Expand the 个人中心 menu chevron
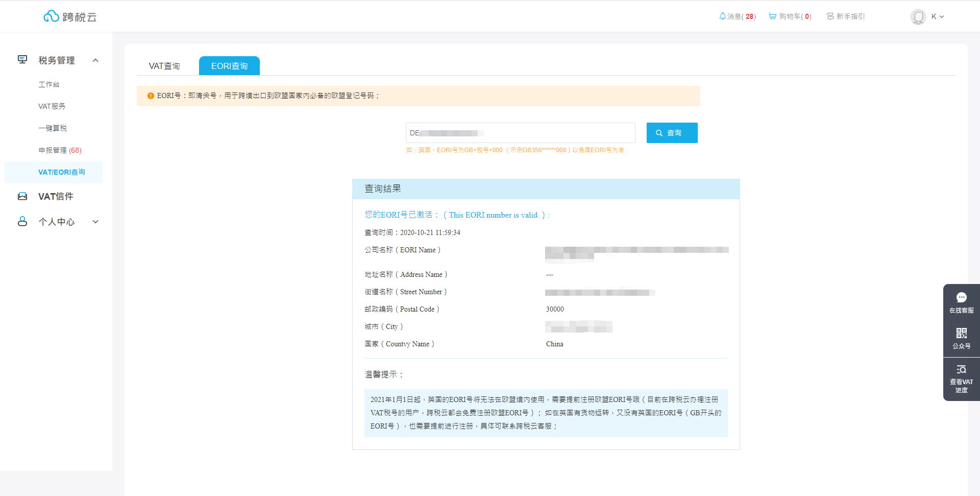The width and height of the screenshot is (980, 496). [x=95, y=222]
